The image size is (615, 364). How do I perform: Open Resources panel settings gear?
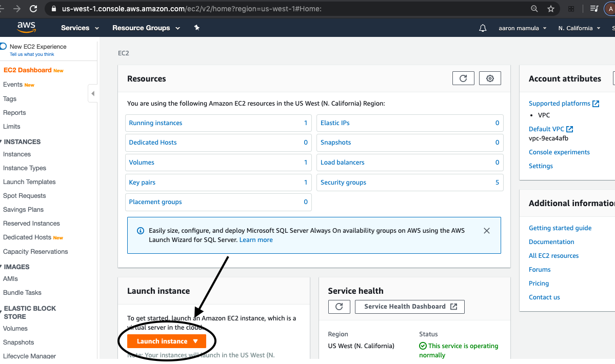coord(490,78)
